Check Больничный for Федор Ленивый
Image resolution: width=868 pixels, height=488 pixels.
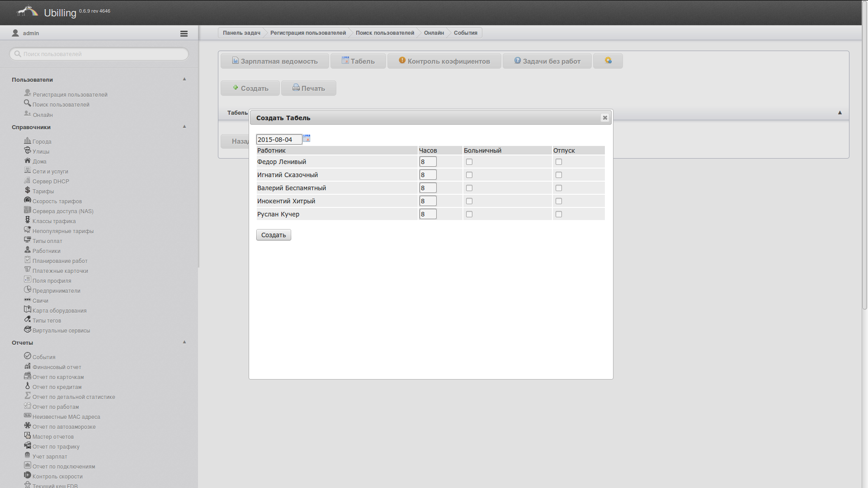(469, 162)
